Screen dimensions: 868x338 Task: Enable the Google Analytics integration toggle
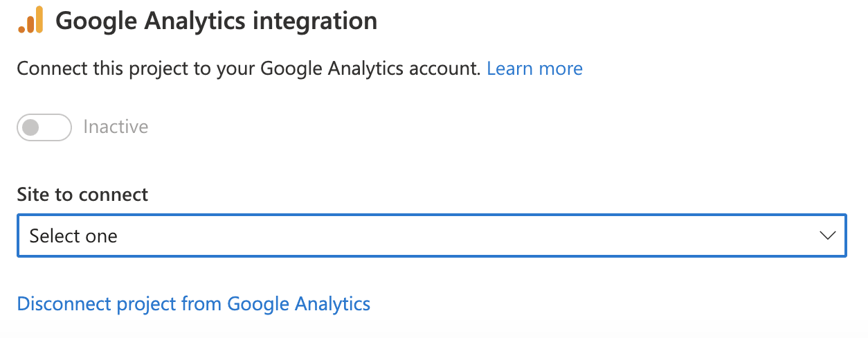pyautogui.click(x=44, y=127)
